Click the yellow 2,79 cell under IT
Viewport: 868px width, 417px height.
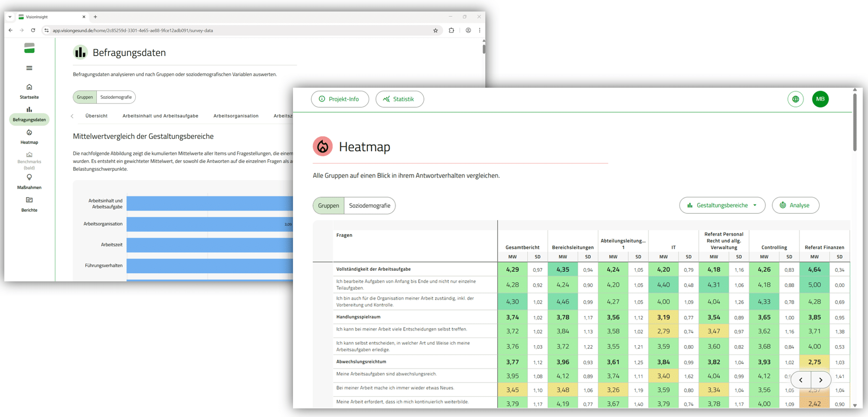point(663,331)
